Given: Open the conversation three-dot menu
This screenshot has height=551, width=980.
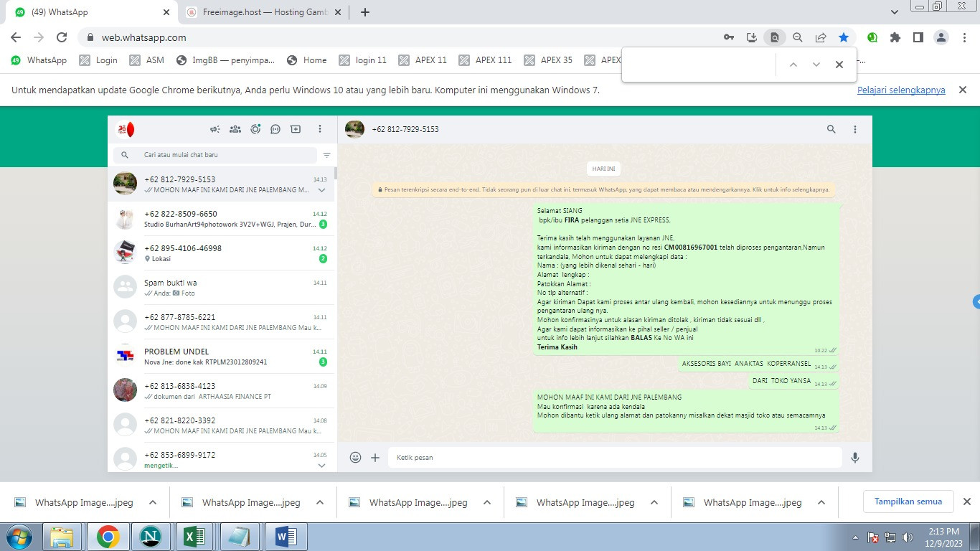Looking at the screenshot, I should coord(855,129).
